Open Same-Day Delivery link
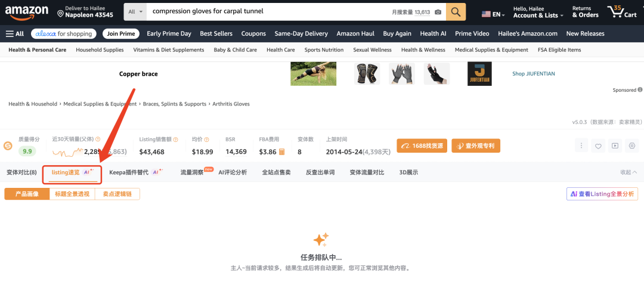This screenshot has width=644, height=300. tap(301, 34)
